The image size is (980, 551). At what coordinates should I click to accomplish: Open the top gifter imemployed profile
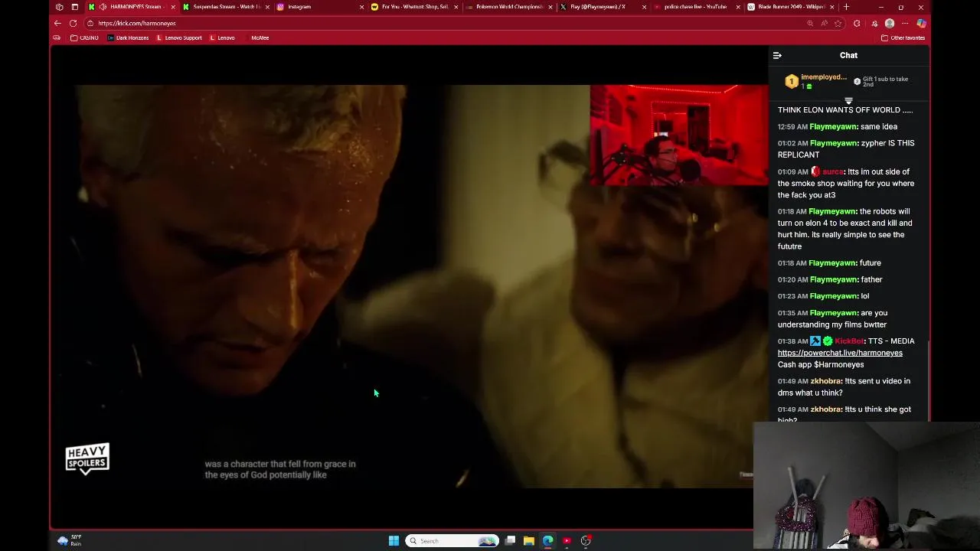point(824,77)
